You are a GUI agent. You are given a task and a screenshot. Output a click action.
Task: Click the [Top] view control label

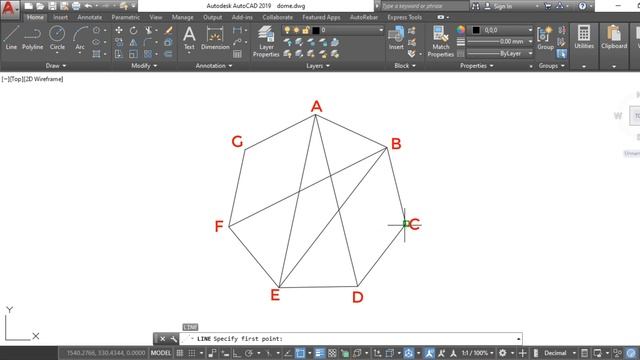pos(17,79)
